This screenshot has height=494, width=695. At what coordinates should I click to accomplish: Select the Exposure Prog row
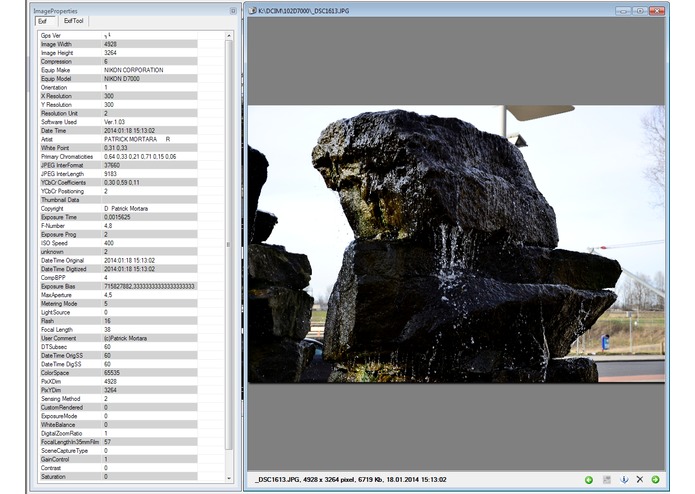click(x=118, y=234)
